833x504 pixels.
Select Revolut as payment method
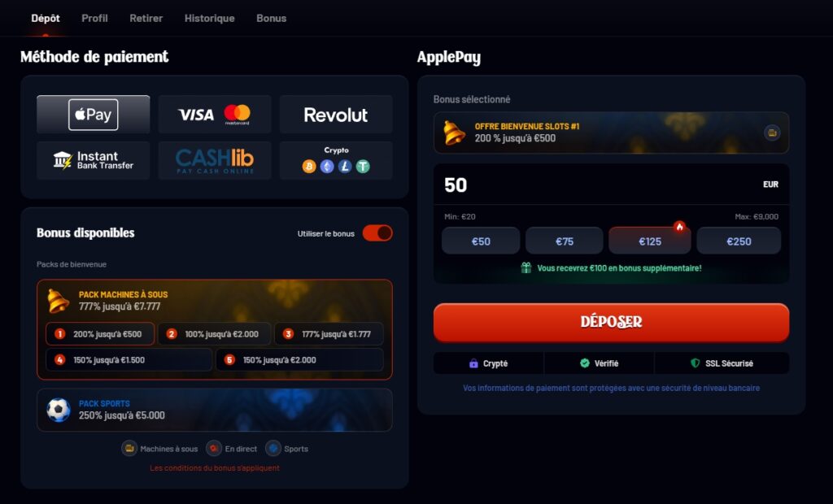(x=336, y=114)
